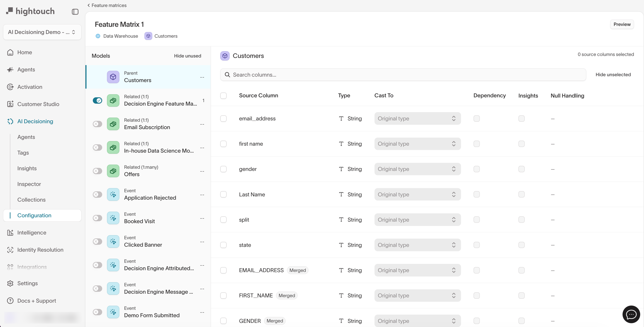Screen dimensions: 644x327
Task: Open the Customers model link in header
Action: (161, 36)
